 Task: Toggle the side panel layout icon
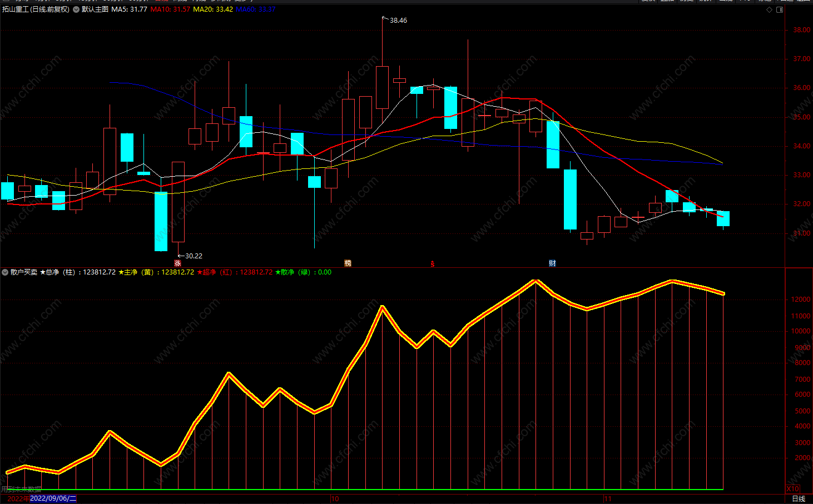pos(780,9)
